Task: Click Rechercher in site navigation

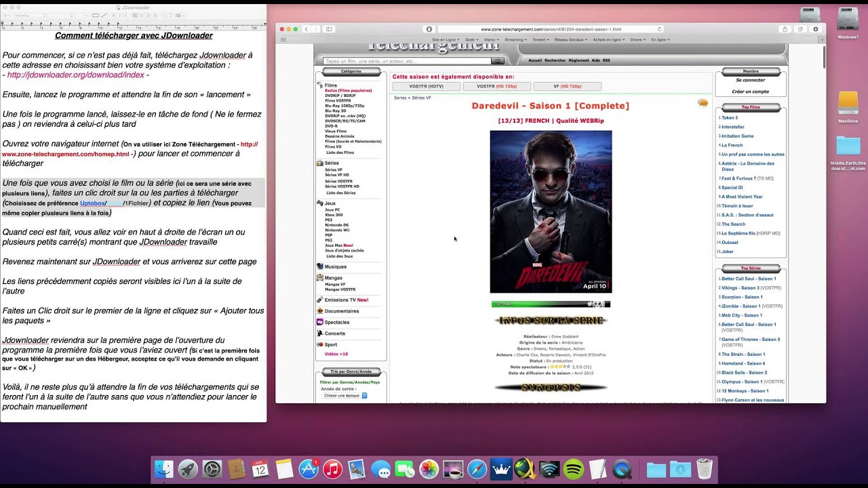Action: (x=555, y=60)
